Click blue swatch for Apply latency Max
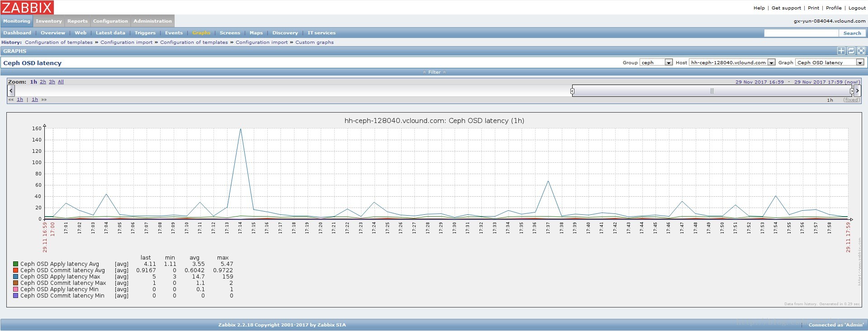Screen dimensions: 868x331 (15, 276)
